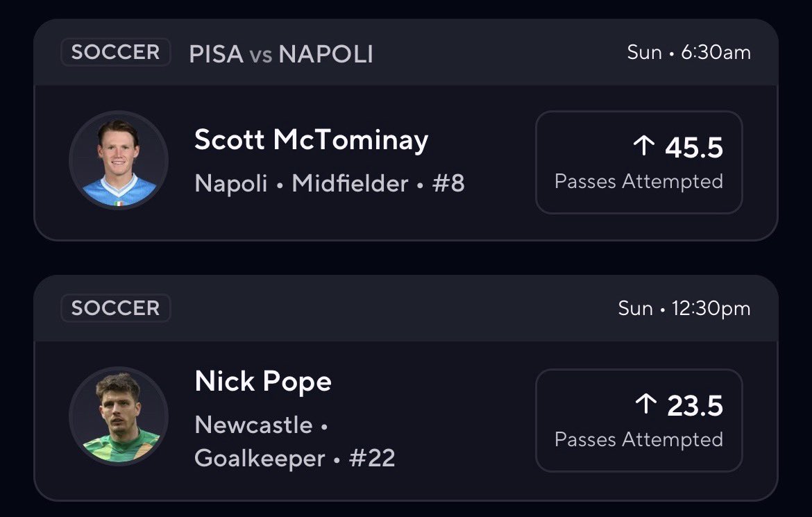Click the up arrow next to 45.5
The width and height of the screenshot is (812, 517).
click(644, 146)
